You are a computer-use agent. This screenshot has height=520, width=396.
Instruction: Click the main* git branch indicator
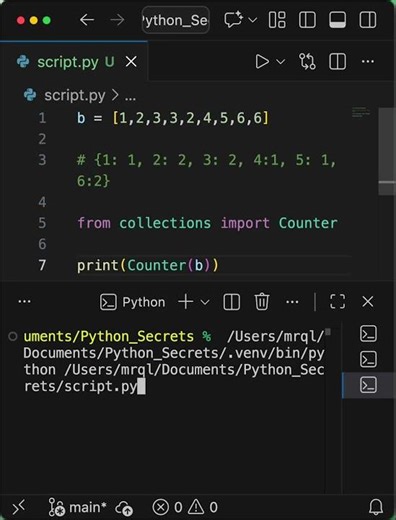(77, 507)
